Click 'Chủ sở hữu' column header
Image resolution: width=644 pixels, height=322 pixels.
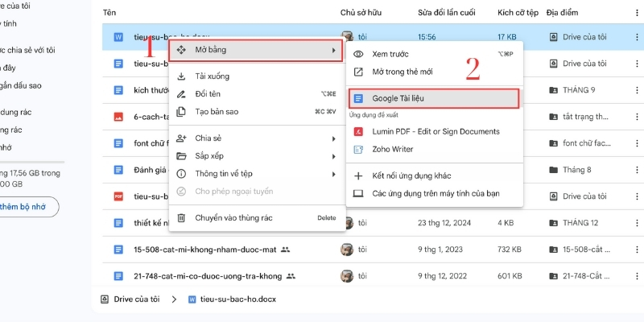(x=361, y=13)
